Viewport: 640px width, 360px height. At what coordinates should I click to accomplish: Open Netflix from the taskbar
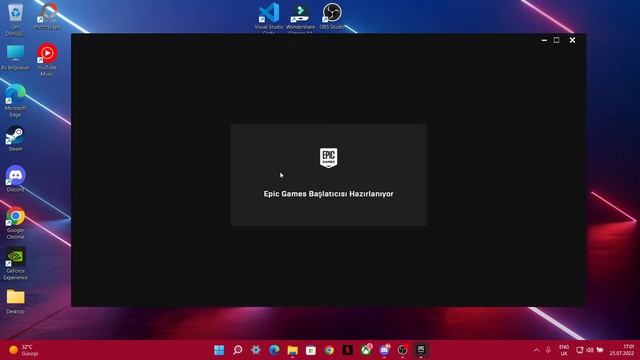click(x=348, y=350)
